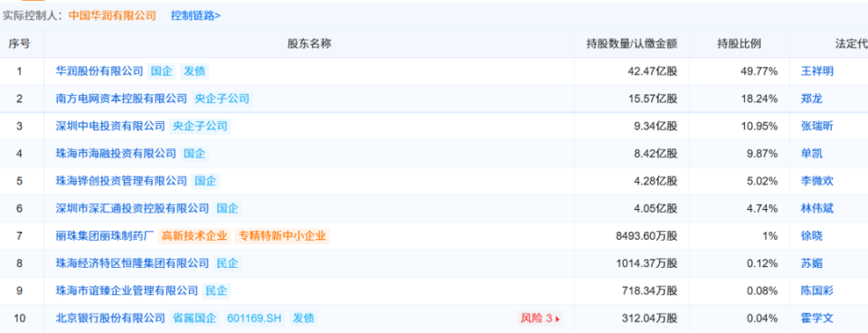The image size is (868, 333).
Task: Click the 省属国企 tag
Action: tap(194, 318)
